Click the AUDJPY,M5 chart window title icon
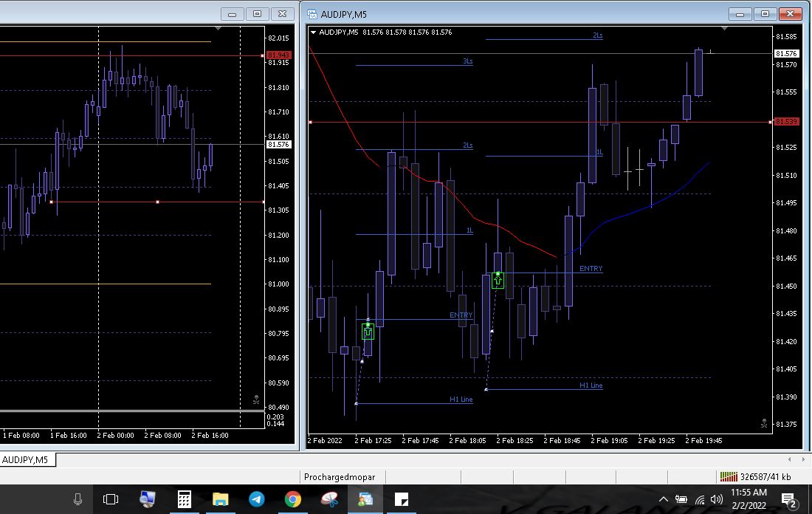Viewport: 812px width, 514px height. 312,13
